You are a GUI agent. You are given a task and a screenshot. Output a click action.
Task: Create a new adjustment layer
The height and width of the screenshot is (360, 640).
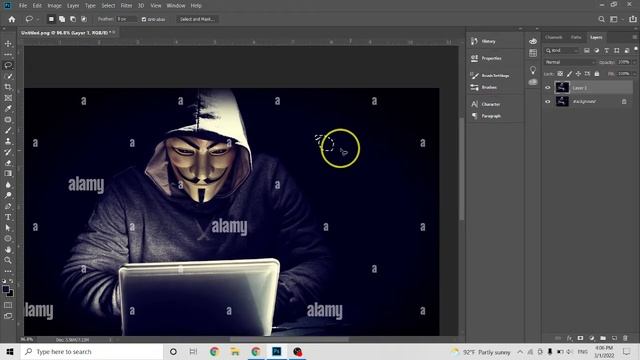click(592, 338)
